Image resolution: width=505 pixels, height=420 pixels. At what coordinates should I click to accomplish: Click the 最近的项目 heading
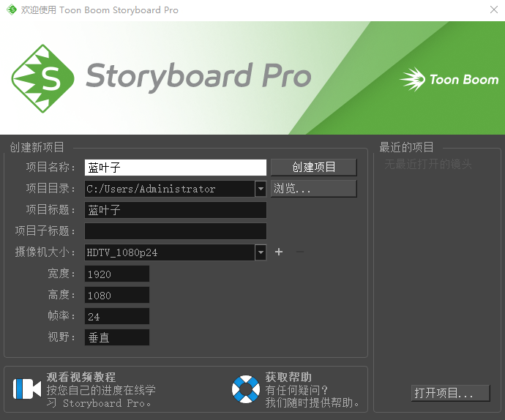point(406,147)
